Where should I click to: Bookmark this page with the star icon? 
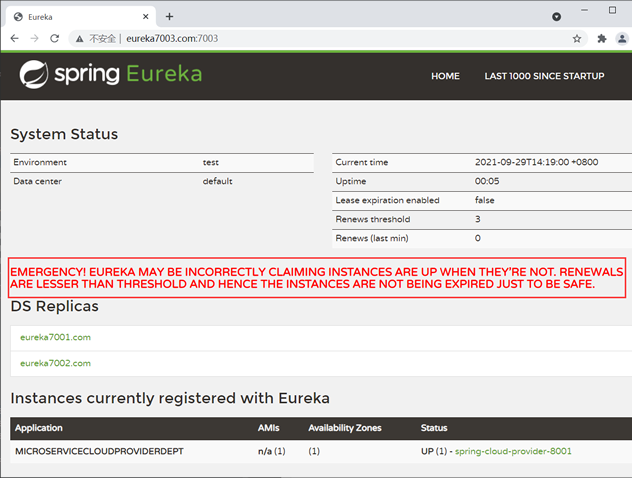(x=577, y=39)
